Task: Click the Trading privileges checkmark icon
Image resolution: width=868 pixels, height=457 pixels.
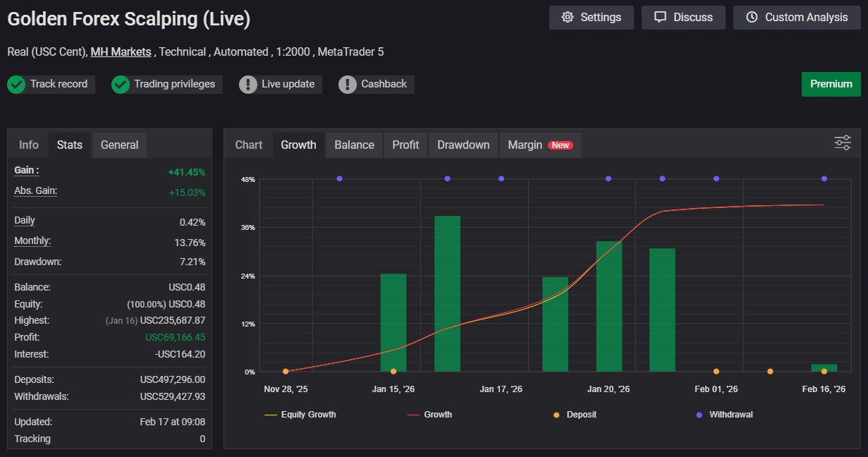Action: click(121, 85)
